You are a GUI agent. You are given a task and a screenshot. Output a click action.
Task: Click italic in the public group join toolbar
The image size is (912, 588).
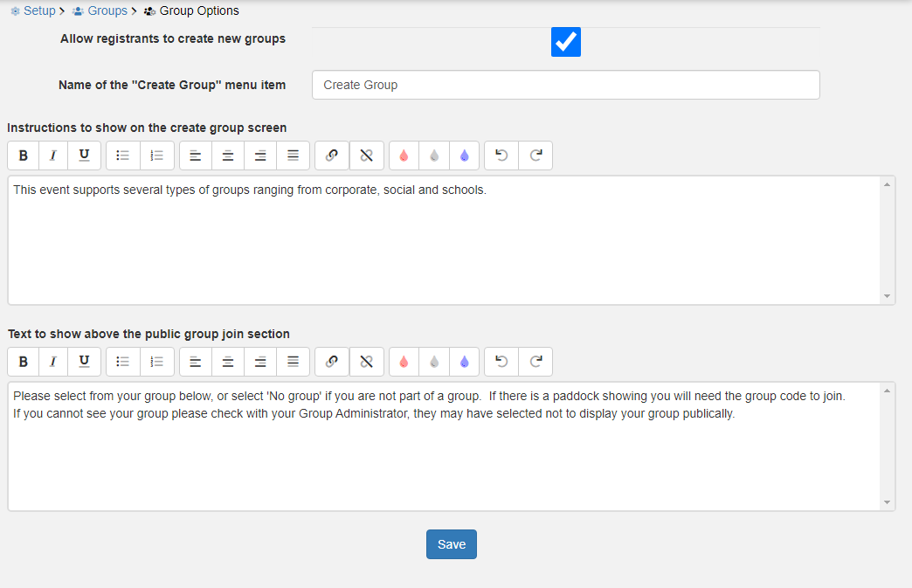[53, 362]
